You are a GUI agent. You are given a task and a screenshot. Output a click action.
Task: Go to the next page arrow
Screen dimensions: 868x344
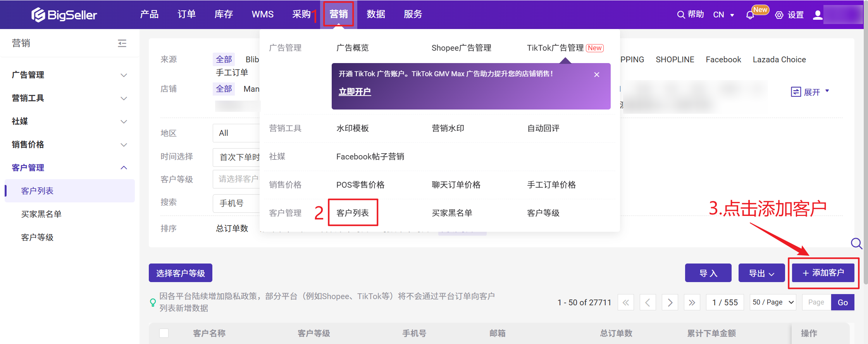pos(670,302)
